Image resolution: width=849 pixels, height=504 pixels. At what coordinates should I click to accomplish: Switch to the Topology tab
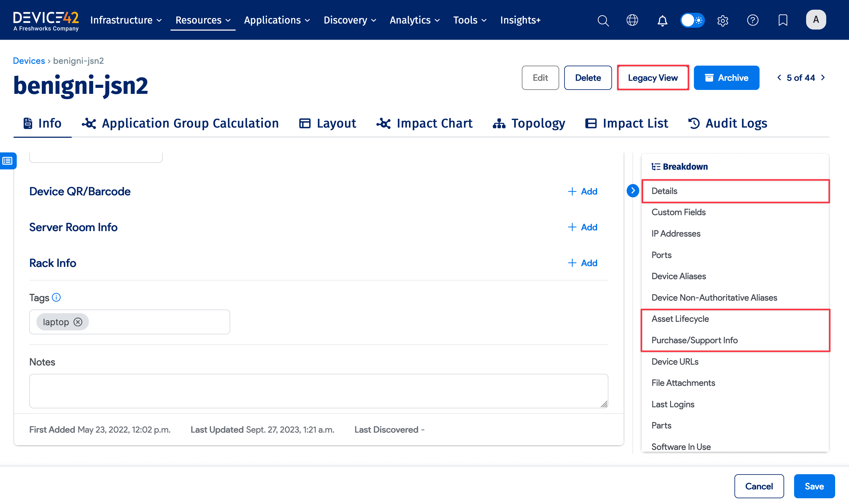tap(529, 123)
